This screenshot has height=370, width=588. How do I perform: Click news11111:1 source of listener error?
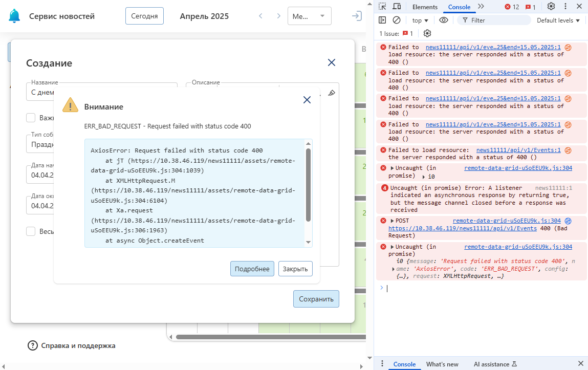(554, 188)
